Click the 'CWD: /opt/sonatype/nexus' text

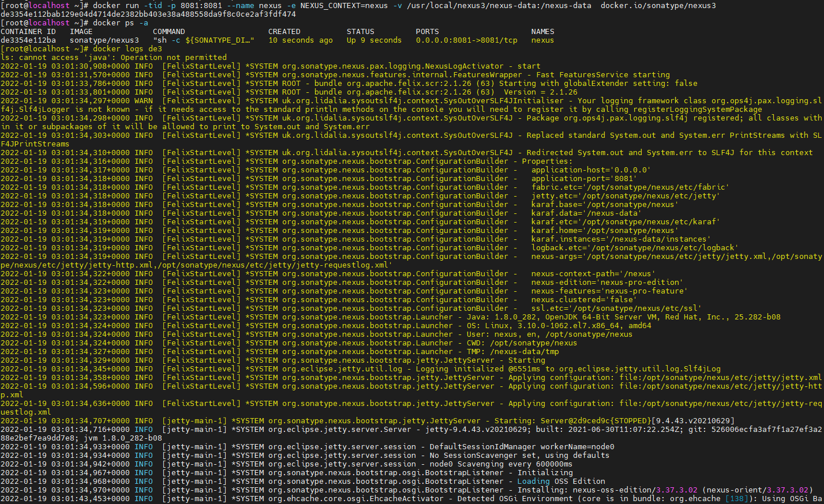pos(522,343)
